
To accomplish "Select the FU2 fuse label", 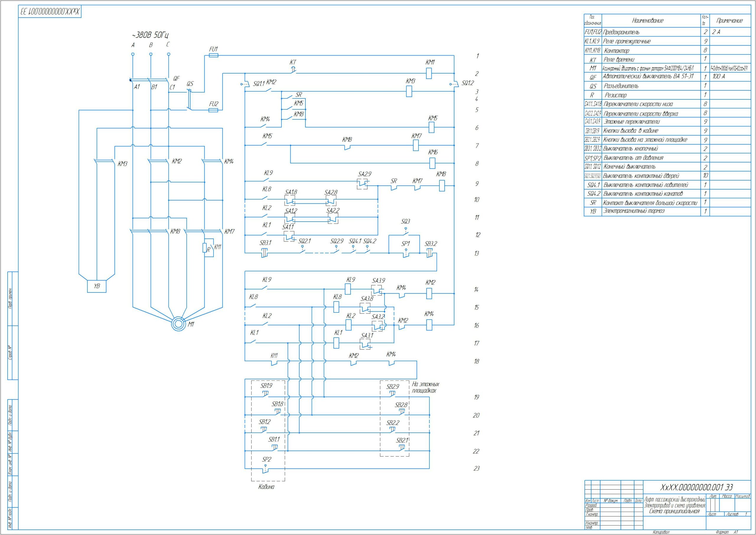I will [214, 104].
